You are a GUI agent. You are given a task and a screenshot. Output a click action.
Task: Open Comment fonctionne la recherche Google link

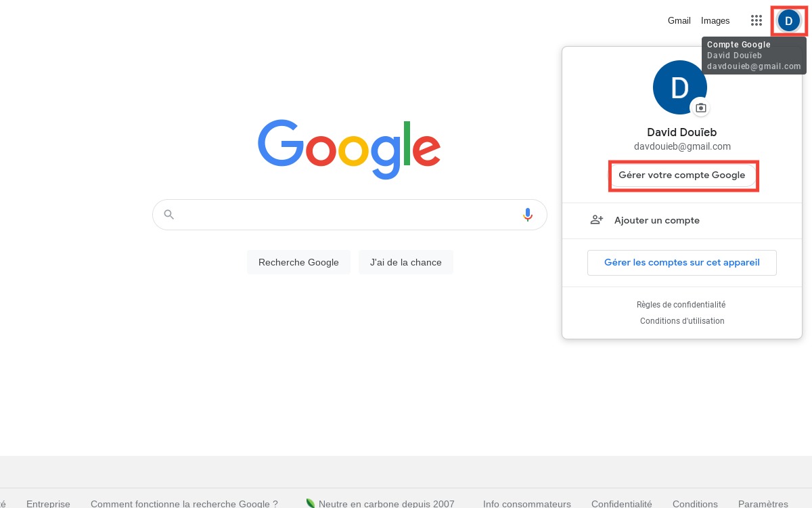point(184,504)
